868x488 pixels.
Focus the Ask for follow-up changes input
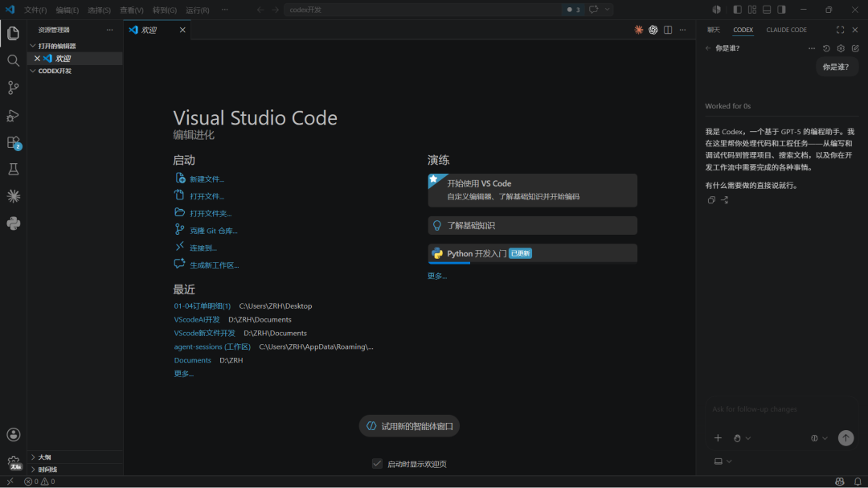[780, 409]
